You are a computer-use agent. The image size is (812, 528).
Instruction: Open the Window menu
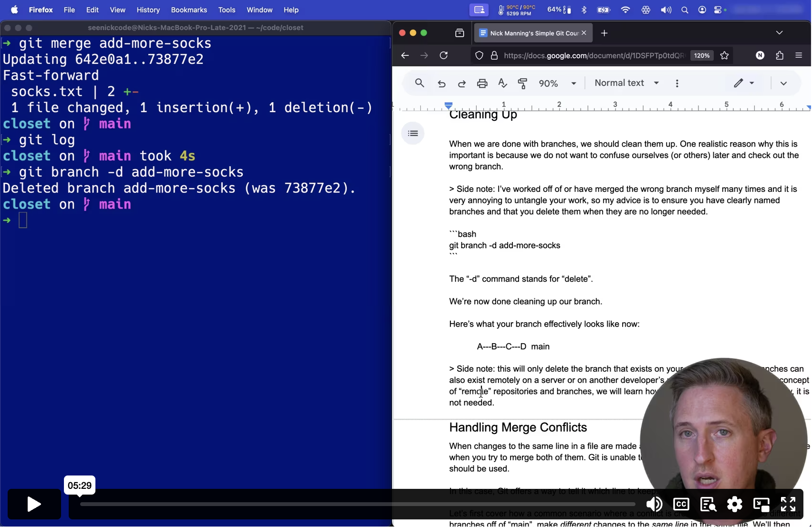click(x=260, y=10)
